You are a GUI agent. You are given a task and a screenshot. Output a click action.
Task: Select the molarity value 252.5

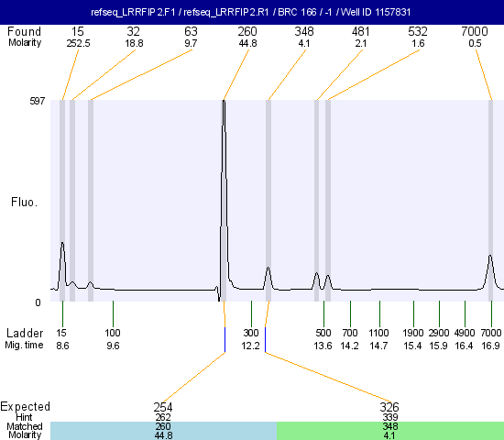pos(78,43)
